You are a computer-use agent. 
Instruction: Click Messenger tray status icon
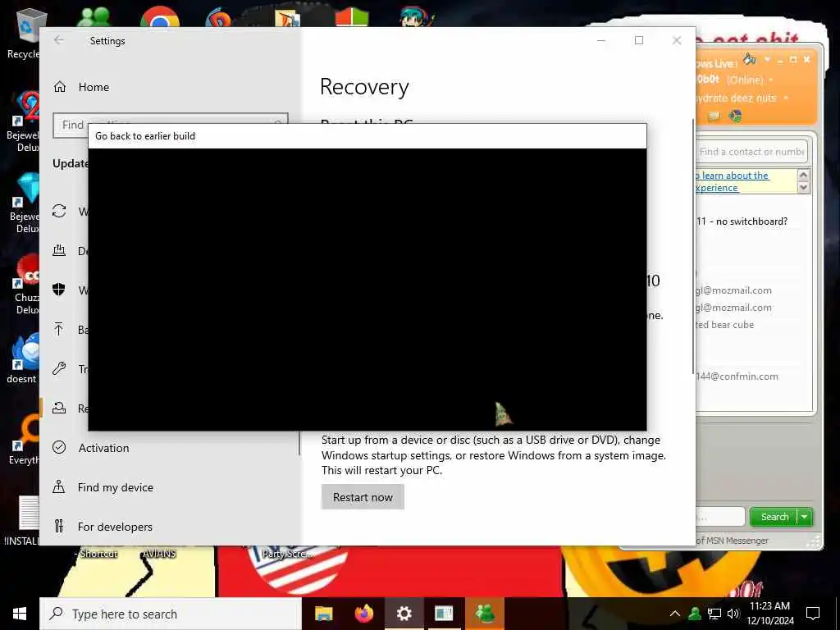pos(695,614)
